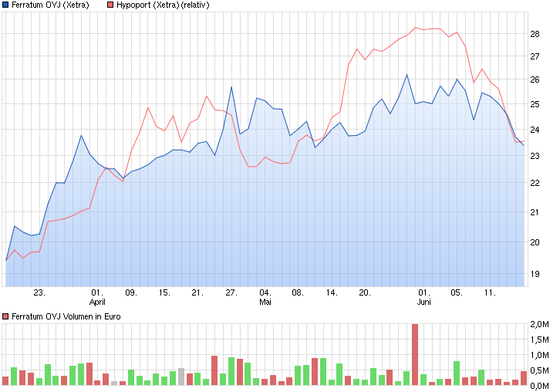Screen dimensions: 560x392
Task: Click the volume axis value 0,5M
Action: pyautogui.click(x=539, y=370)
